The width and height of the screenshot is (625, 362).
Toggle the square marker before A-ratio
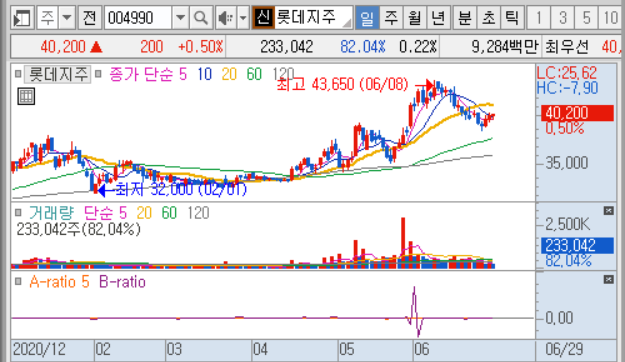[18, 281]
